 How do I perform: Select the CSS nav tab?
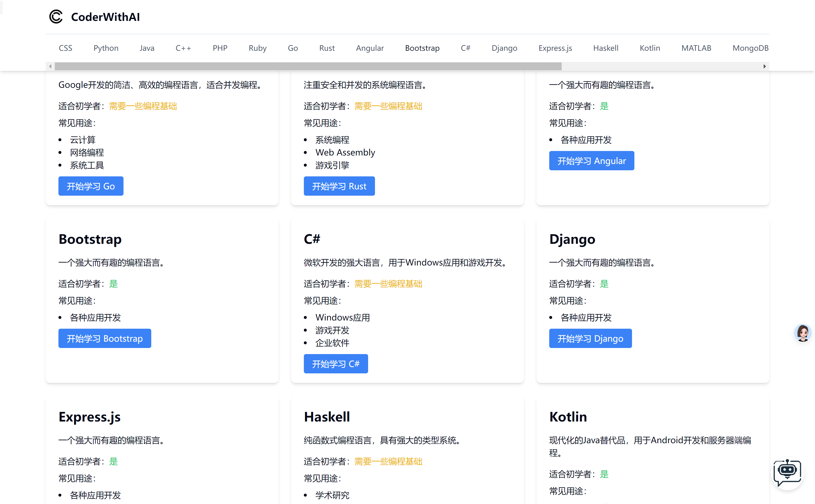65,48
